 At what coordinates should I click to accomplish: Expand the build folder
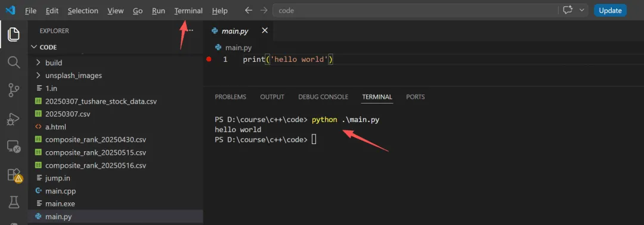[x=116, y=62]
